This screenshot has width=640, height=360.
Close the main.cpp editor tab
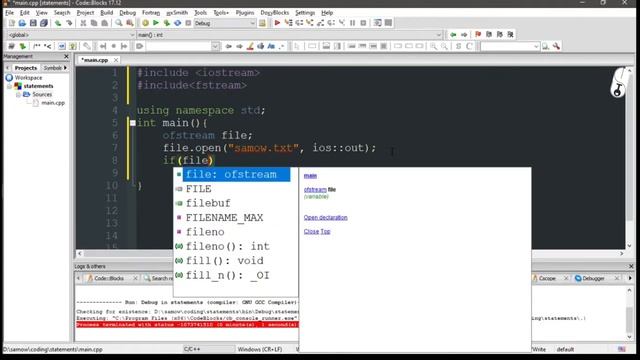click(x=116, y=60)
